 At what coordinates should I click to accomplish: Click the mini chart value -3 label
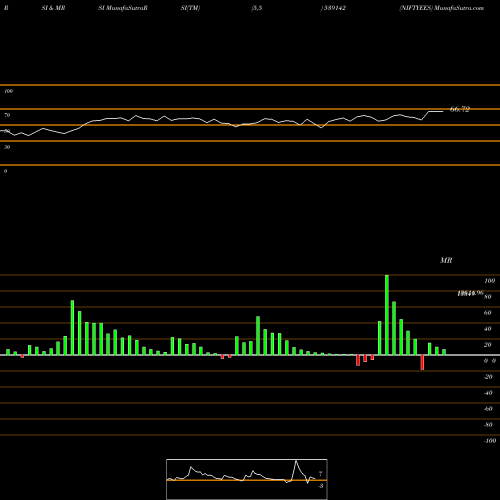coord(320,486)
